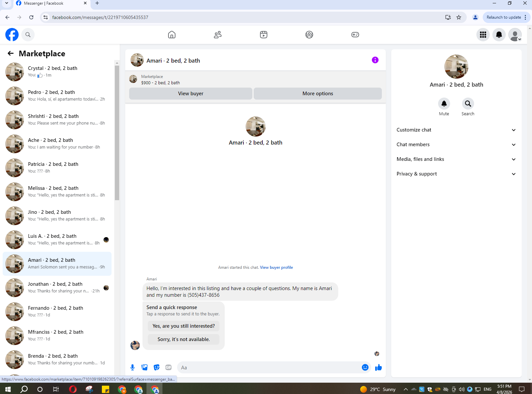Attach a photo with the image icon
532x394 pixels.
click(x=144, y=367)
